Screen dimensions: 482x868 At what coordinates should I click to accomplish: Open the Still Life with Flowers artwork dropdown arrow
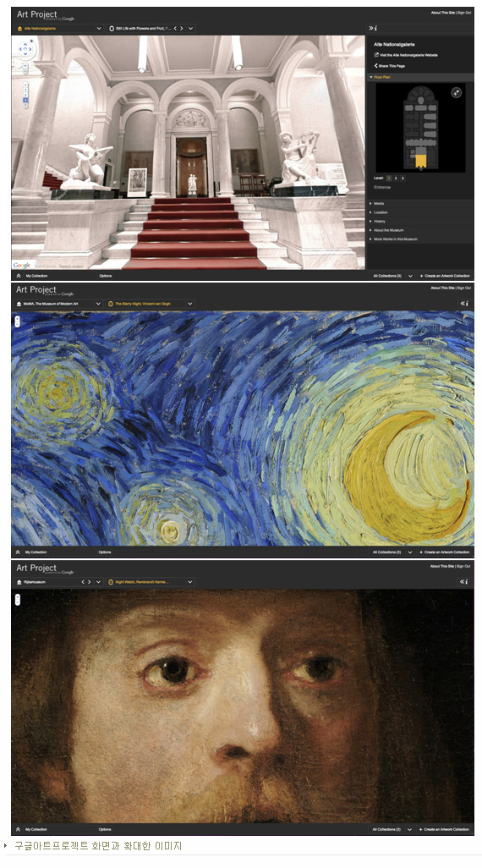coord(190,28)
